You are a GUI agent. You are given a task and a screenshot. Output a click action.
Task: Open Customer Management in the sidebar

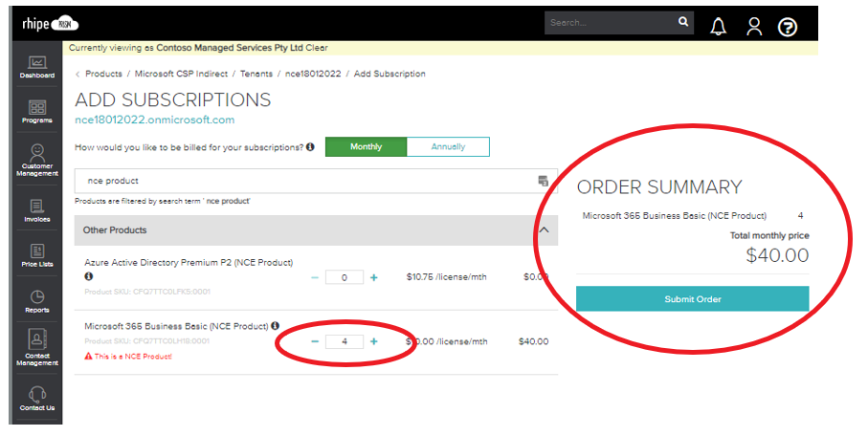(x=37, y=161)
